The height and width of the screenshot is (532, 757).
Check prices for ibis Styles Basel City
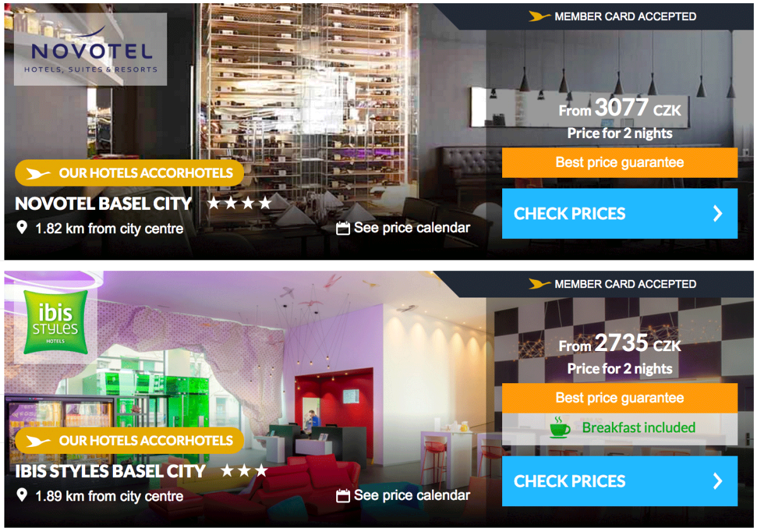tap(619, 482)
